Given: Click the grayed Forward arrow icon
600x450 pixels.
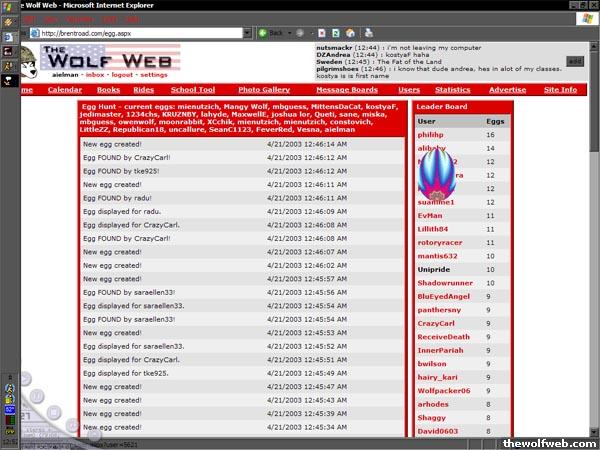Looking at the screenshot, I should point(299,33).
